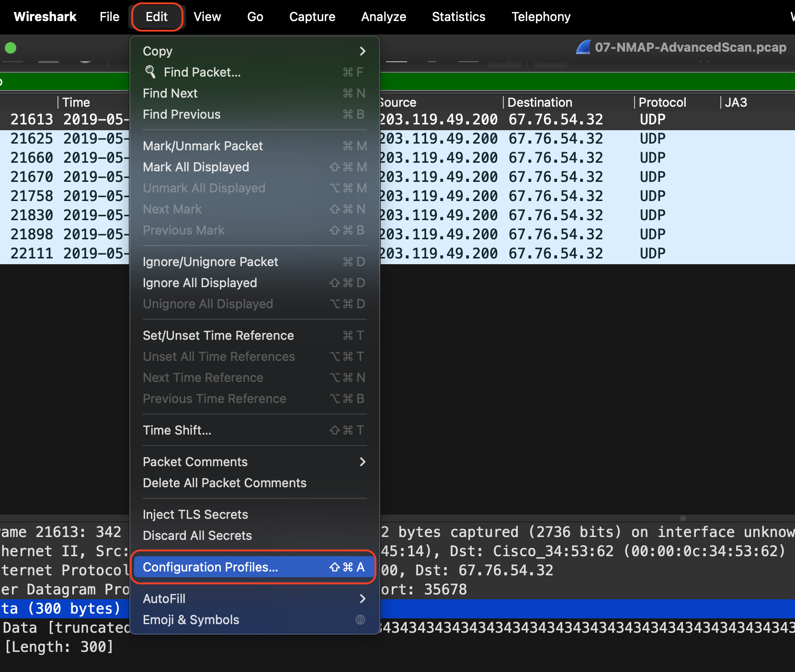
Task: Click the Wireshark fin icon in title bar
Action: pos(583,47)
